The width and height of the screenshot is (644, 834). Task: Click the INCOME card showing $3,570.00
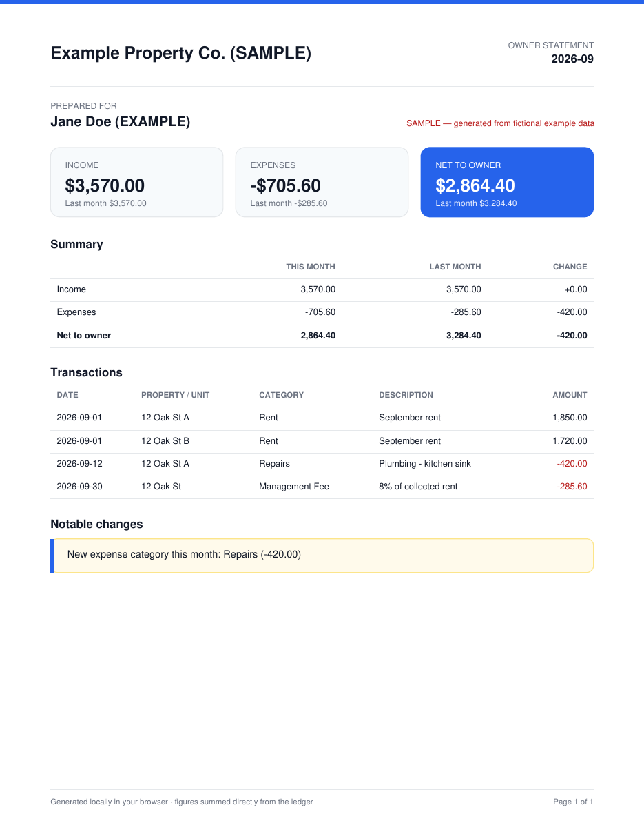pyautogui.click(x=137, y=182)
